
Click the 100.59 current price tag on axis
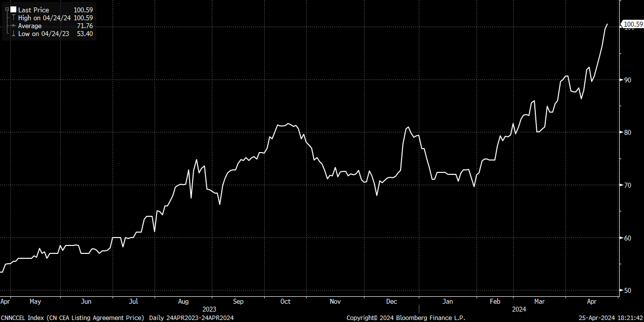point(633,24)
